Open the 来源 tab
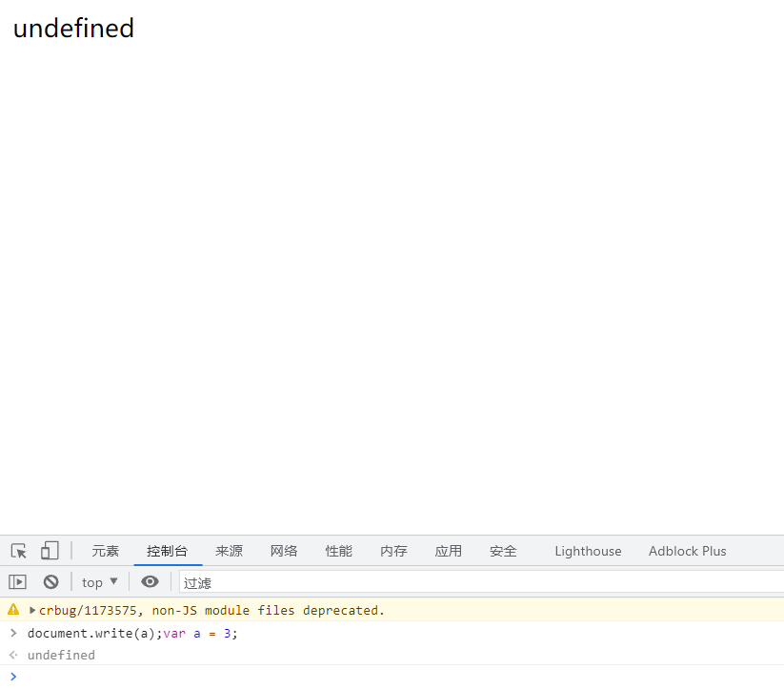Screen dimensions: 784x689 click(229, 551)
